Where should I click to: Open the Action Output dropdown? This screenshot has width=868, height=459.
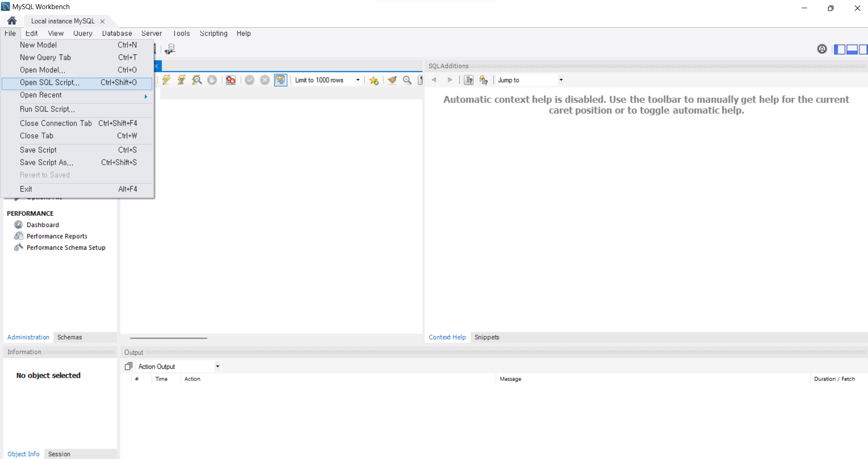tap(218, 366)
